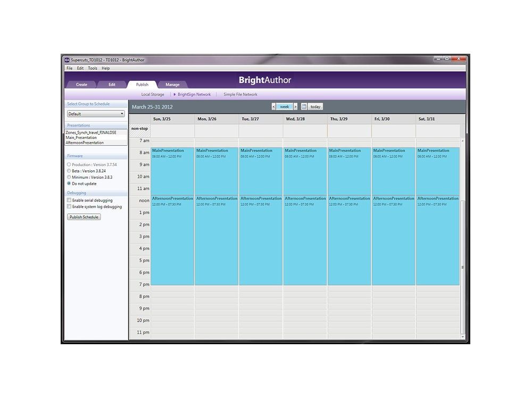532x399 pixels.
Task: Select MainPresentation event on Friday 3/30
Action: click(x=394, y=171)
